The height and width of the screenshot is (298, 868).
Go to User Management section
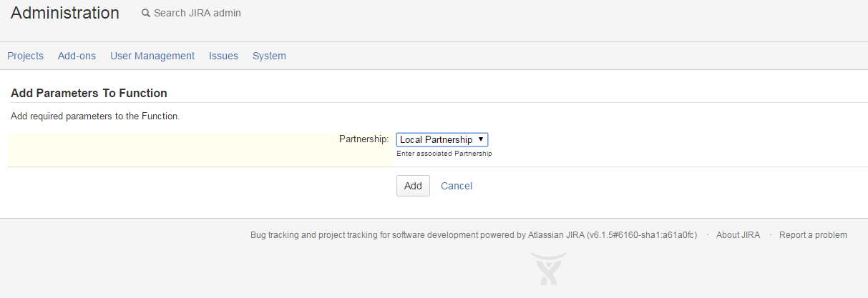click(x=152, y=56)
